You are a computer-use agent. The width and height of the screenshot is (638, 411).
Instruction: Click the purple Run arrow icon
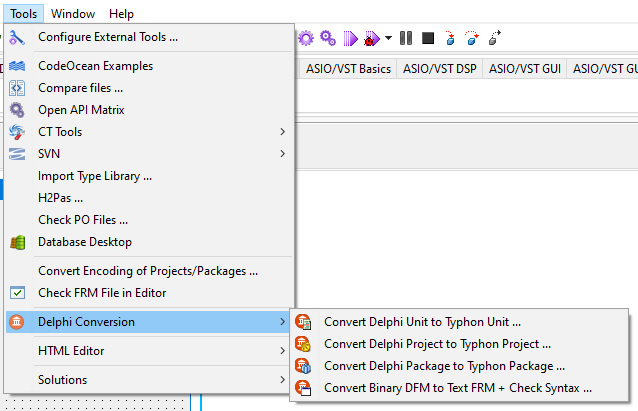click(x=350, y=39)
